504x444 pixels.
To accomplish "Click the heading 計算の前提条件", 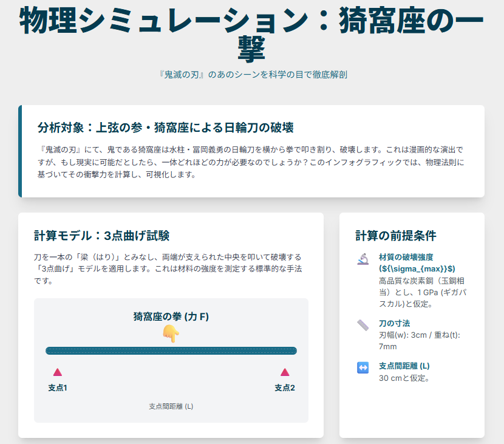I will point(396,236).
